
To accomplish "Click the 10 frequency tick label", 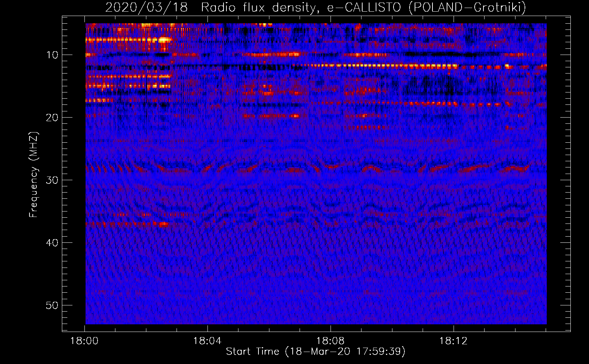I will (x=52, y=55).
